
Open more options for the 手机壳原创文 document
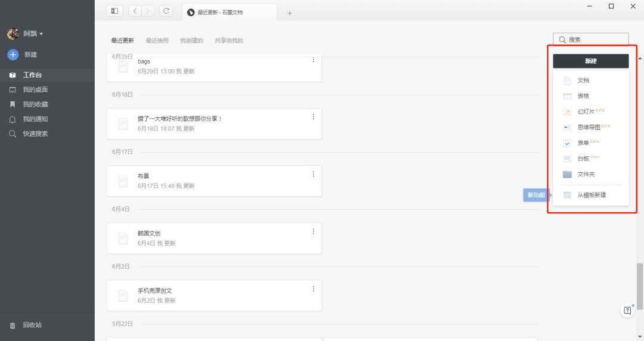click(x=314, y=289)
